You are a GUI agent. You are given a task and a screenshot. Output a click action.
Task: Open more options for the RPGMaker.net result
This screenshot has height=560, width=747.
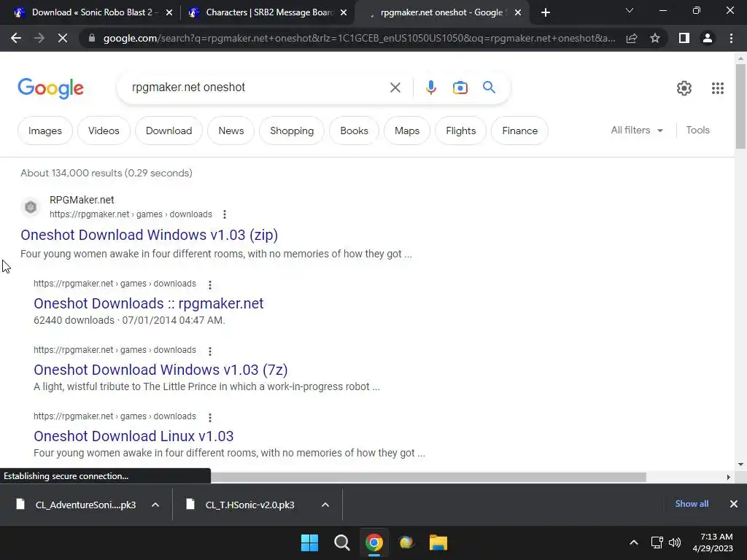coord(225,215)
